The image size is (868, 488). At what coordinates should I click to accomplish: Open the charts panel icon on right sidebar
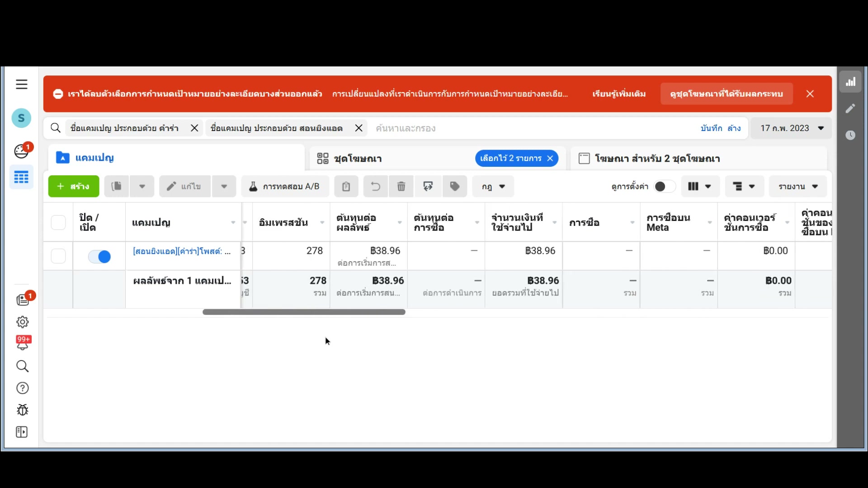pyautogui.click(x=850, y=82)
